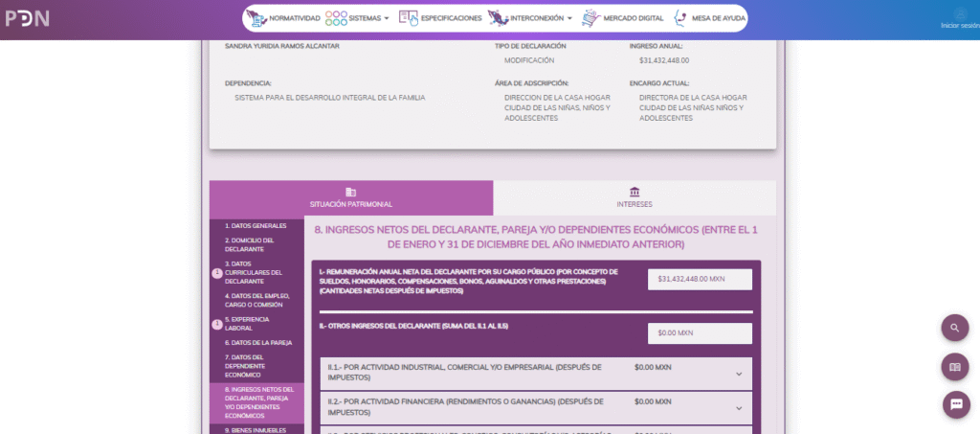Click the Mesa de Ayuda headset icon
This screenshot has width=980, height=434.
pyautogui.click(x=680, y=18)
